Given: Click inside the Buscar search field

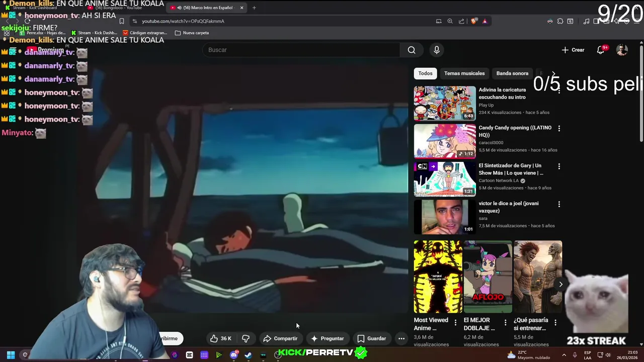Looking at the screenshot, I should [x=301, y=50].
